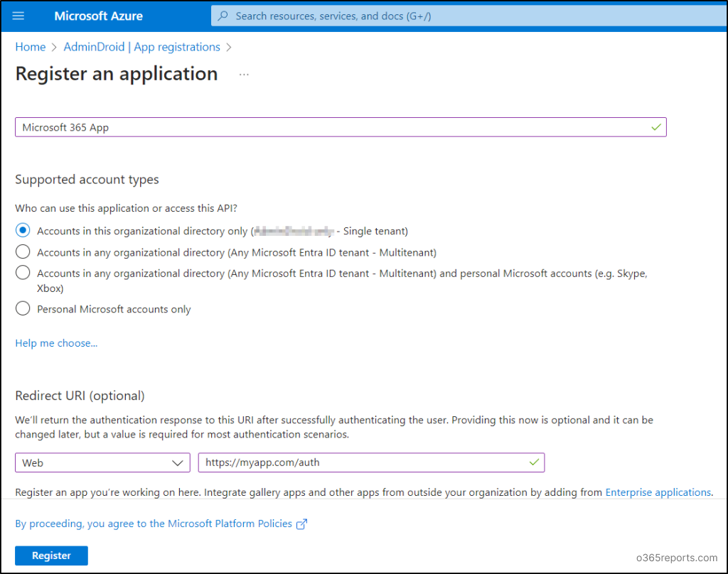Select Personal Microsoft accounts only

click(x=23, y=308)
